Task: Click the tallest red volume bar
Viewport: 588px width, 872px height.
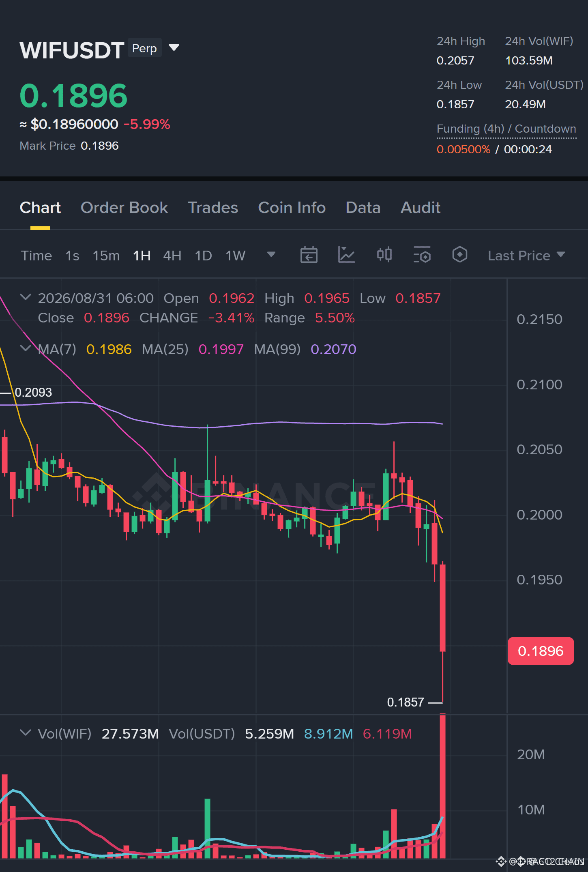Action: click(x=442, y=786)
